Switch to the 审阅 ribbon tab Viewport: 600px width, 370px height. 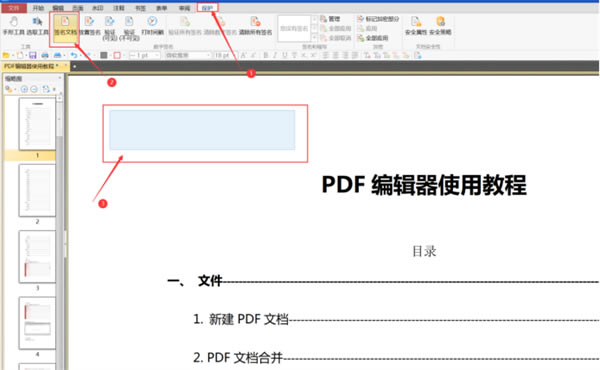pyautogui.click(x=184, y=8)
